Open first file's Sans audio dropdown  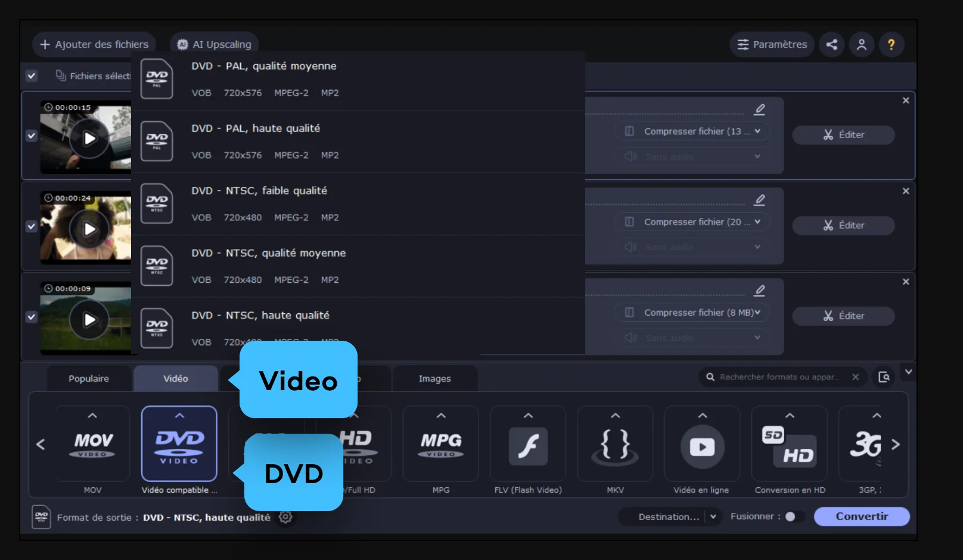pyautogui.click(x=692, y=157)
